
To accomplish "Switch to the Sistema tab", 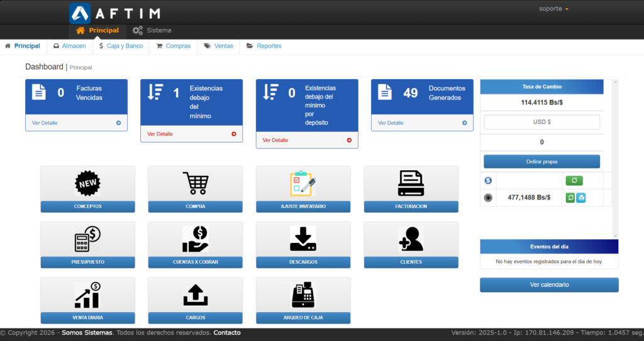I will coord(152,30).
